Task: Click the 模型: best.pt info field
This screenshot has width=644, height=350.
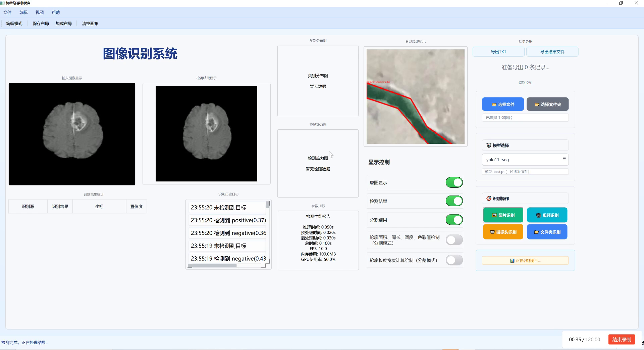Action: tap(525, 172)
